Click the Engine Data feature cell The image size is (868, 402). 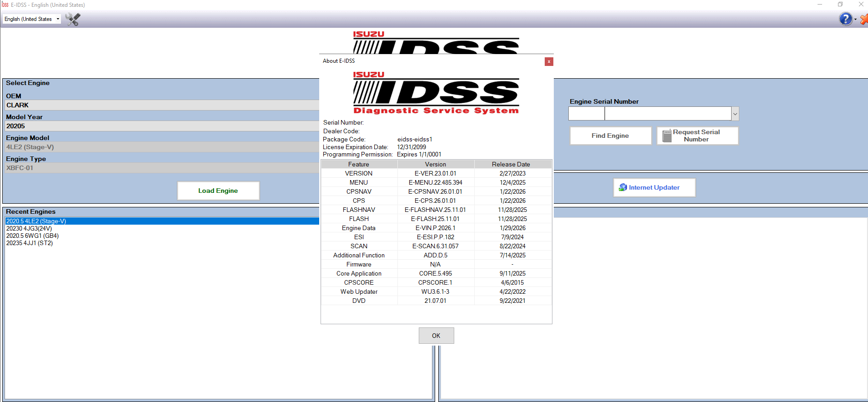(359, 228)
